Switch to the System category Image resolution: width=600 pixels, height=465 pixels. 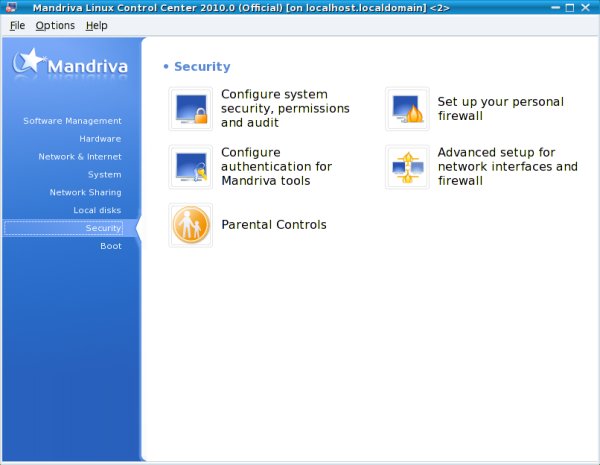pyautogui.click(x=104, y=175)
